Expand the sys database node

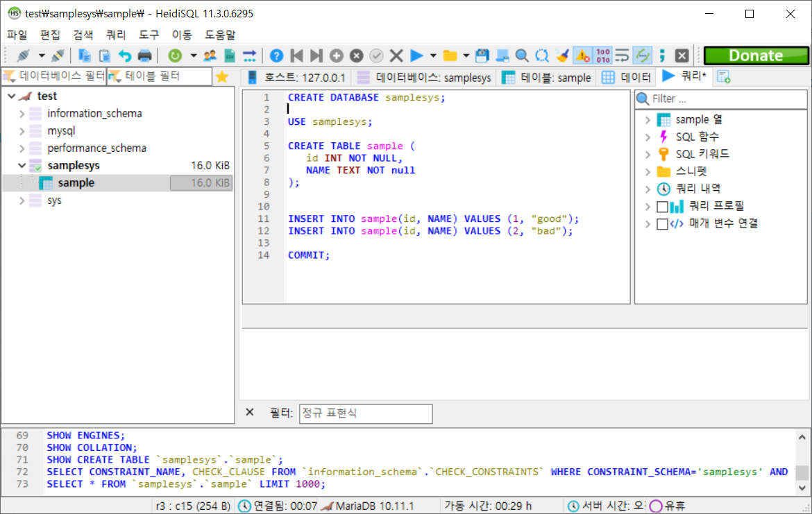point(22,200)
